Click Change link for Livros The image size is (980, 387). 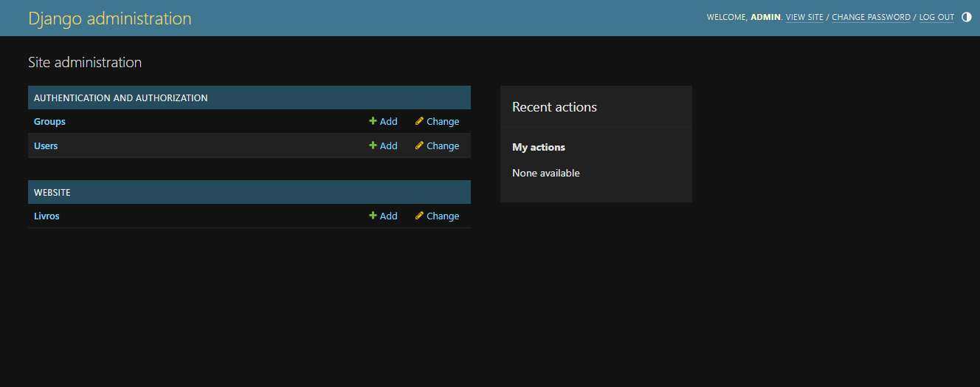click(437, 216)
